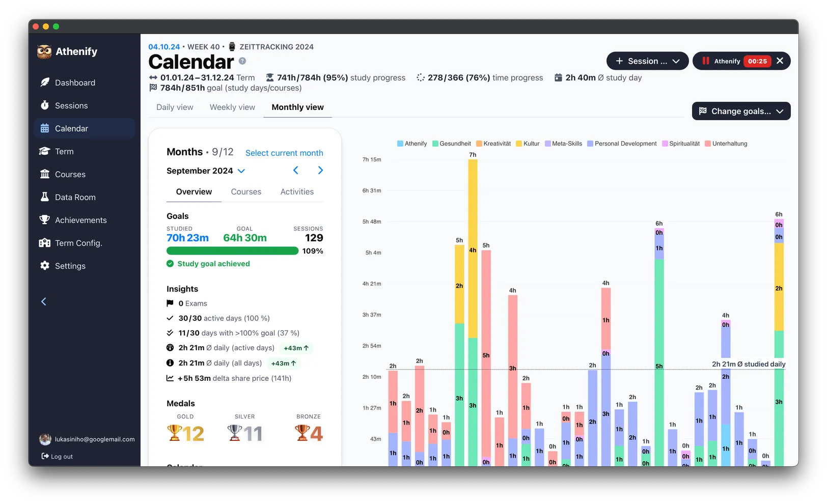Toggle the Kultur legend series
The height and width of the screenshot is (504, 827).
tap(528, 144)
